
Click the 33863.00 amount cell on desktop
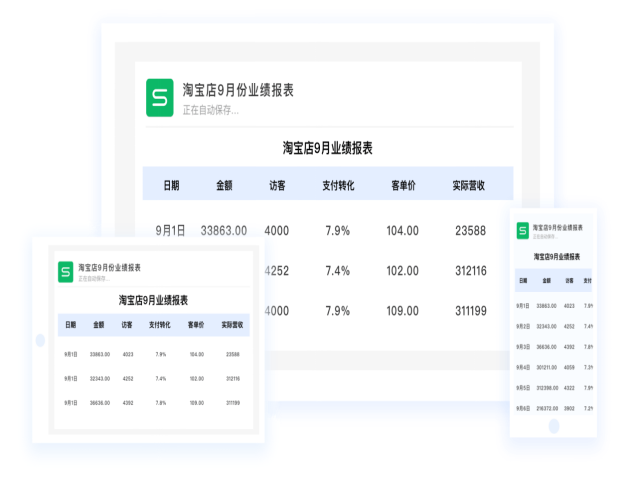(x=224, y=231)
